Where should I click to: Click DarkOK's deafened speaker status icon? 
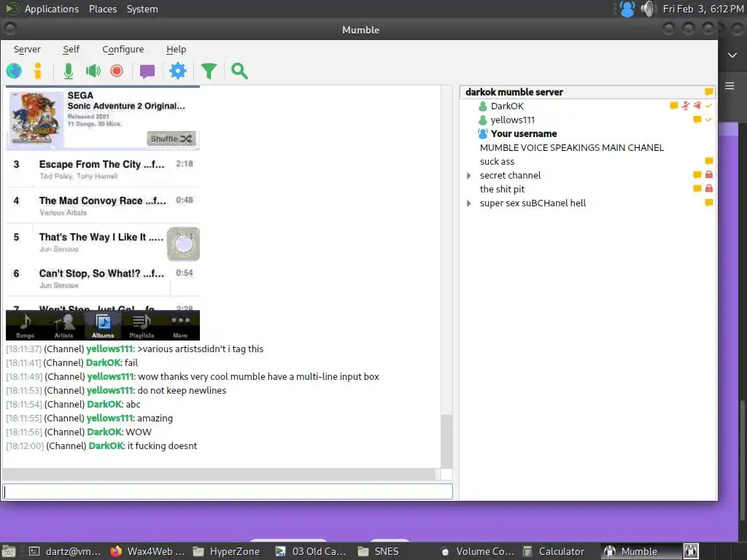[697, 106]
